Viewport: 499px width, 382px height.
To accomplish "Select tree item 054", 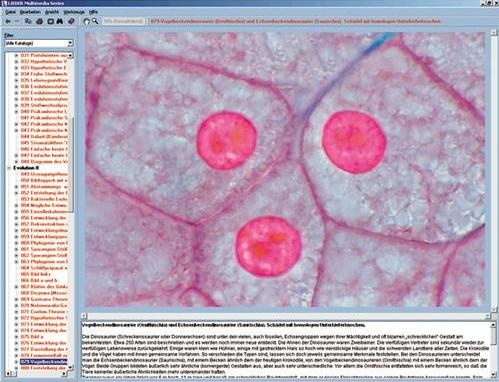I will pyautogui.click(x=44, y=205).
